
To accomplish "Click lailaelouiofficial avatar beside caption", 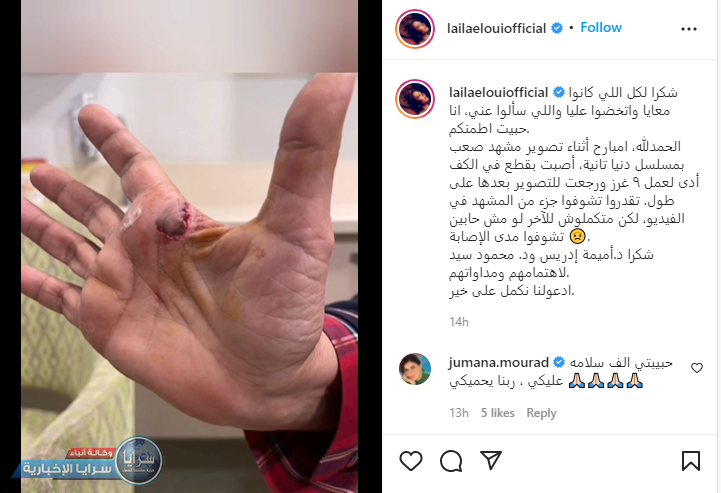I will [x=415, y=98].
